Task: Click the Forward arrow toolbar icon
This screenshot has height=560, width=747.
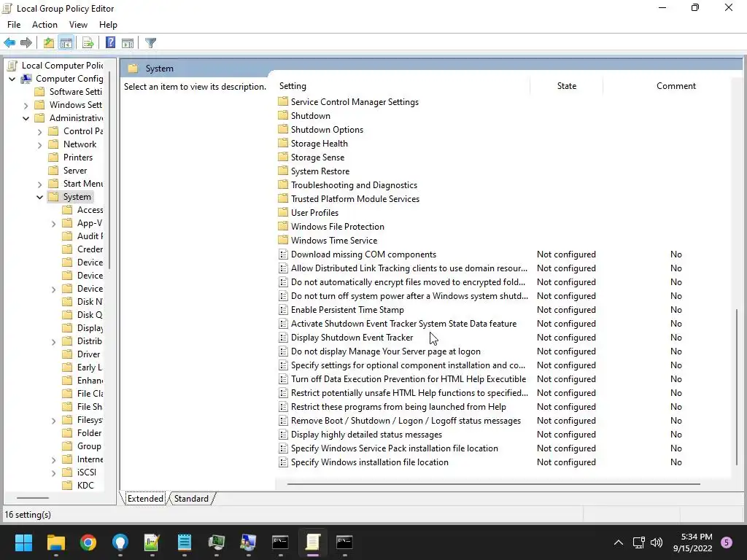Action: click(26, 43)
